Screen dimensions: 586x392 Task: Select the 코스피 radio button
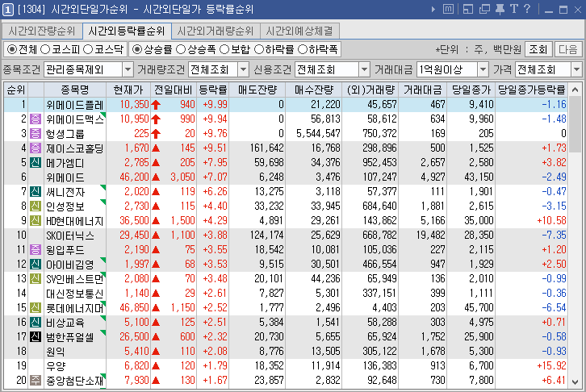pyautogui.click(x=45, y=49)
